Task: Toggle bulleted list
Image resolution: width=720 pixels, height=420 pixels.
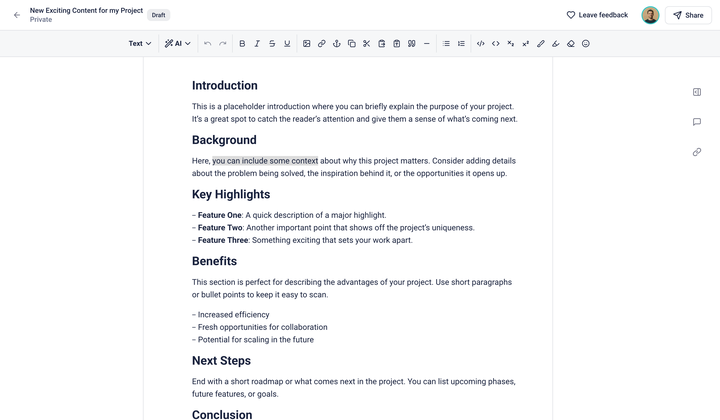Action: pyautogui.click(x=446, y=44)
